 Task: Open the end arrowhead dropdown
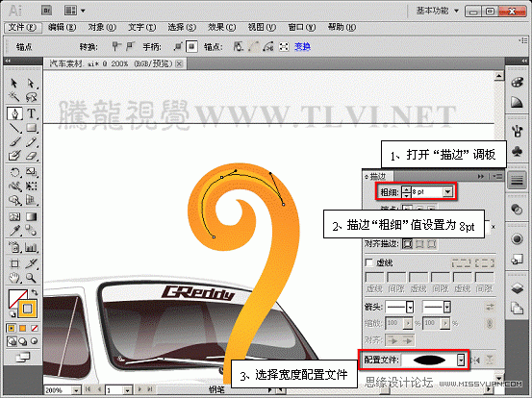[x=447, y=307]
